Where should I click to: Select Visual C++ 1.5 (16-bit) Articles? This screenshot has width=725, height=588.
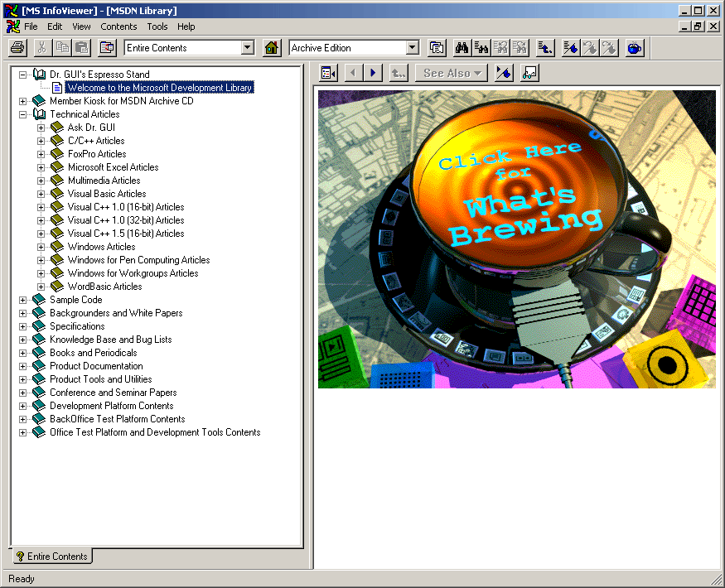126,234
